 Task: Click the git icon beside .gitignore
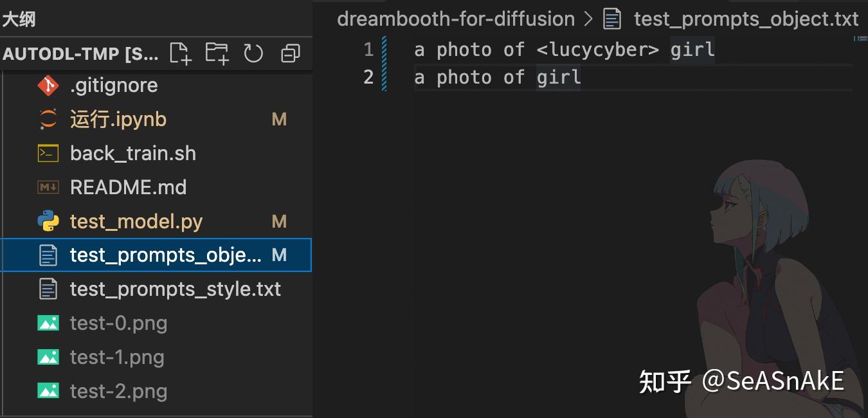click(x=48, y=85)
